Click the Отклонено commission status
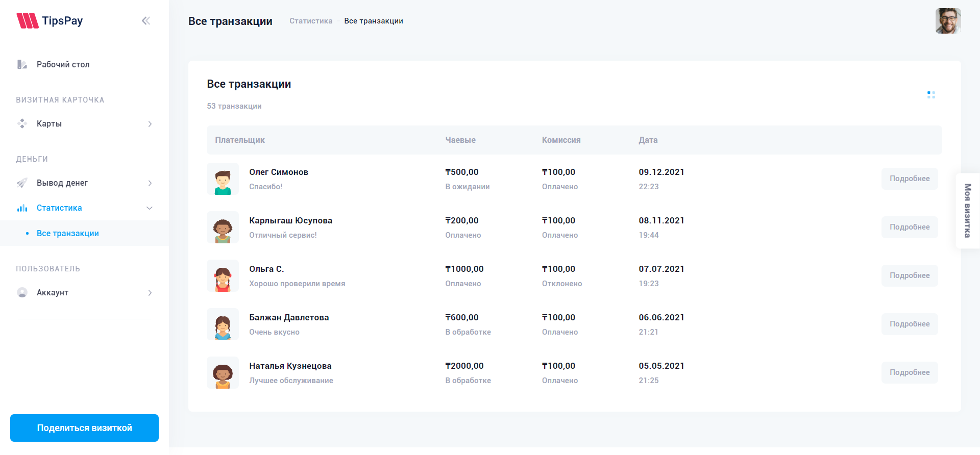The image size is (980, 455). pos(562,284)
